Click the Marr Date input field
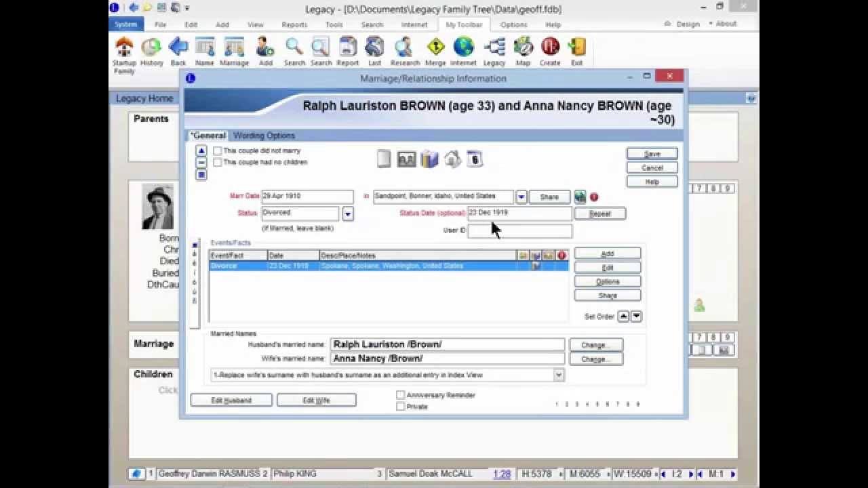868x488 pixels. pos(307,197)
